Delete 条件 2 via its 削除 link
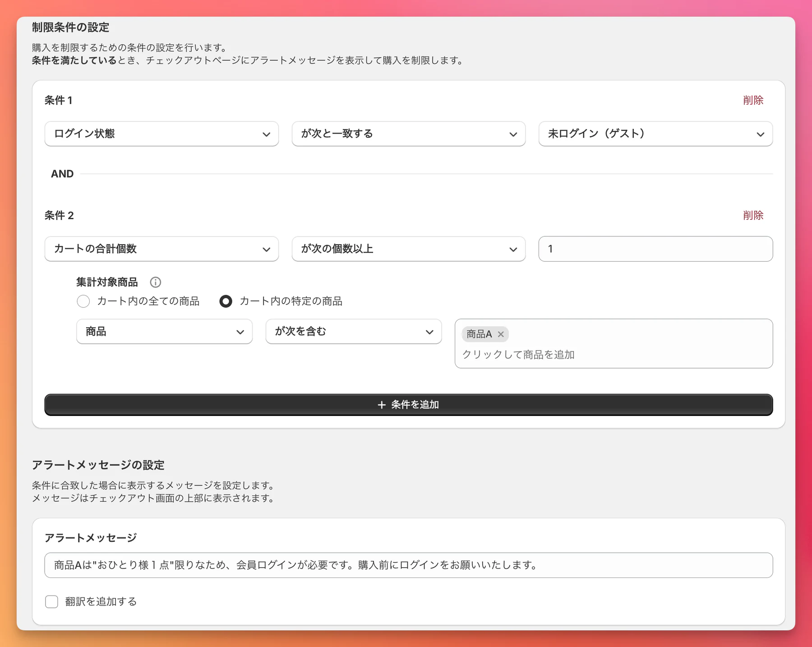The image size is (812, 647). [753, 215]
